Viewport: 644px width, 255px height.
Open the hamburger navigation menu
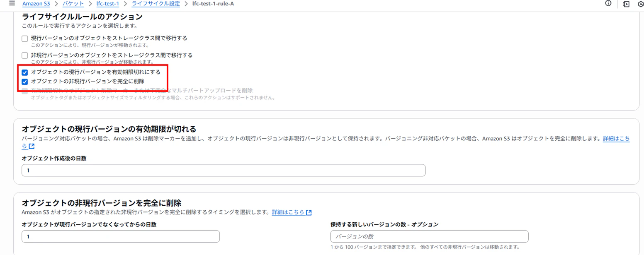(x=12, y=3)
